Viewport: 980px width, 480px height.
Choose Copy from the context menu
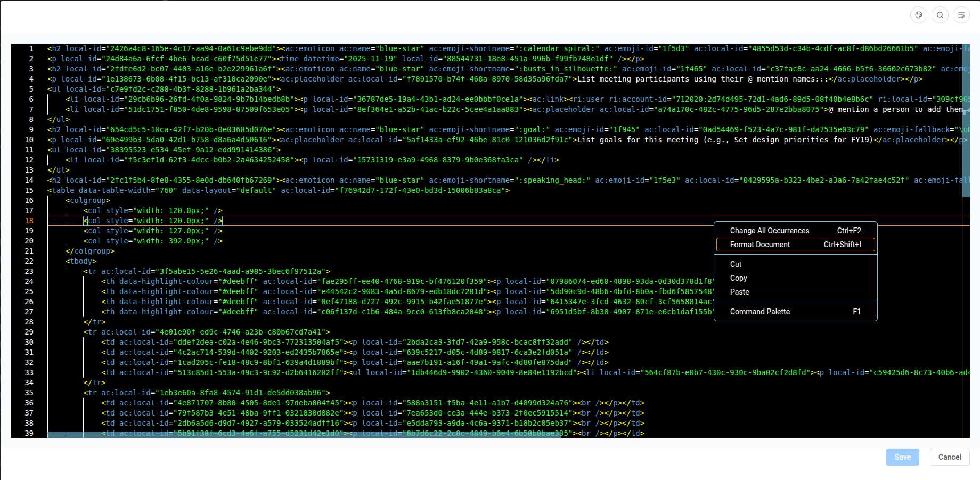[738, 278]
